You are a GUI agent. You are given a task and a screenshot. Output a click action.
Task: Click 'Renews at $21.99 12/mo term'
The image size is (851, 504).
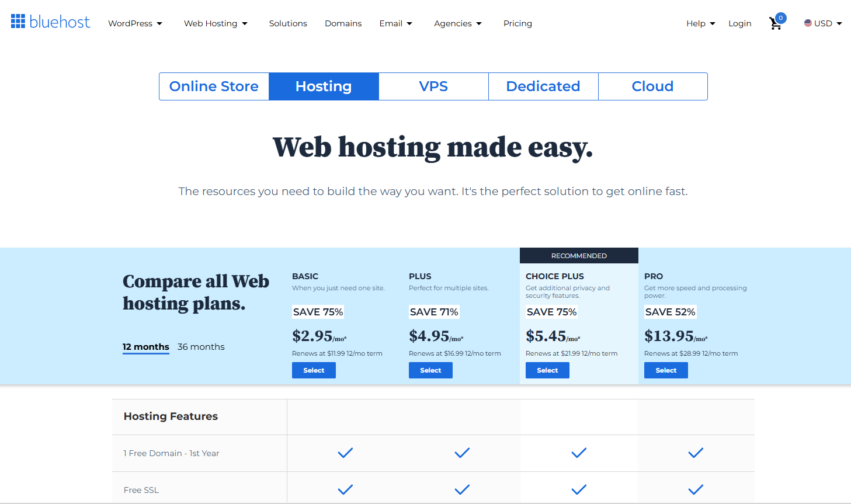coord(571,353)
